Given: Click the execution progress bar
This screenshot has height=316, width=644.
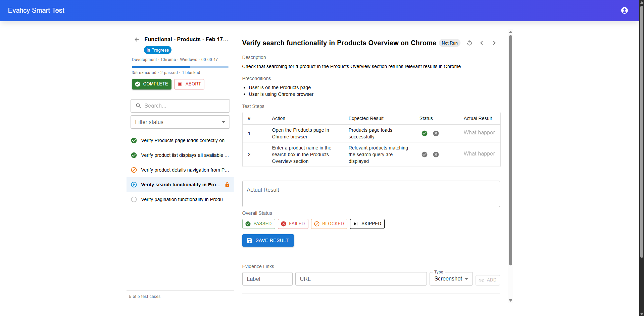Looking at the screenshot, I should (x=180, y=67).
